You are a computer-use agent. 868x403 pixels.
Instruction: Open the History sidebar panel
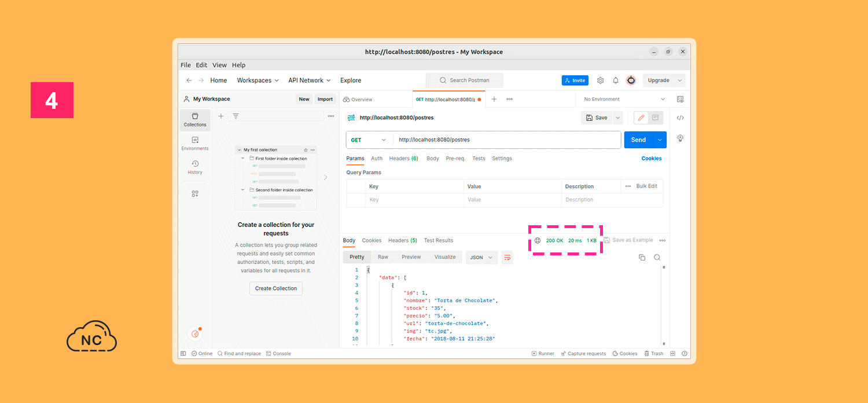(x=195, y=167)
